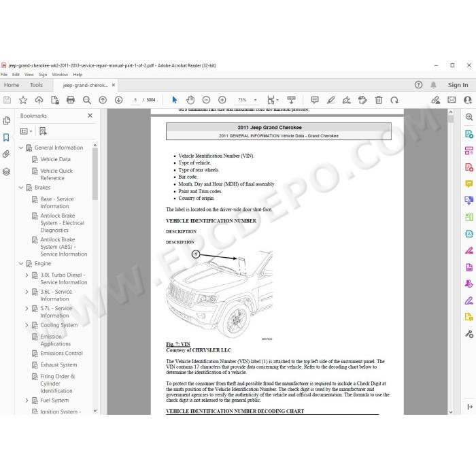The height and width of the screenshot is (476, 476).
Task: Click the Rotate icon in toolbar
Action: click(x=394, y=100)
